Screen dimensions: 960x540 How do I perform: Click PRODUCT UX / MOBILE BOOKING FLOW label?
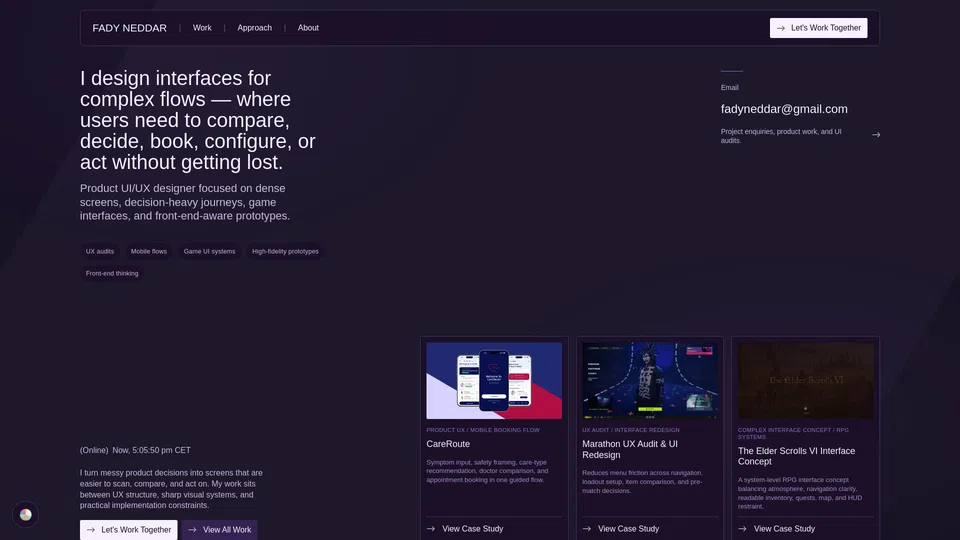(483, 430)
